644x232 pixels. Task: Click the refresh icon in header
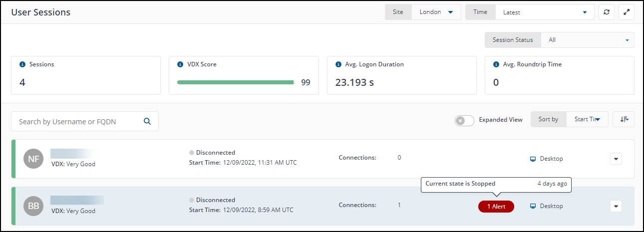607,12
